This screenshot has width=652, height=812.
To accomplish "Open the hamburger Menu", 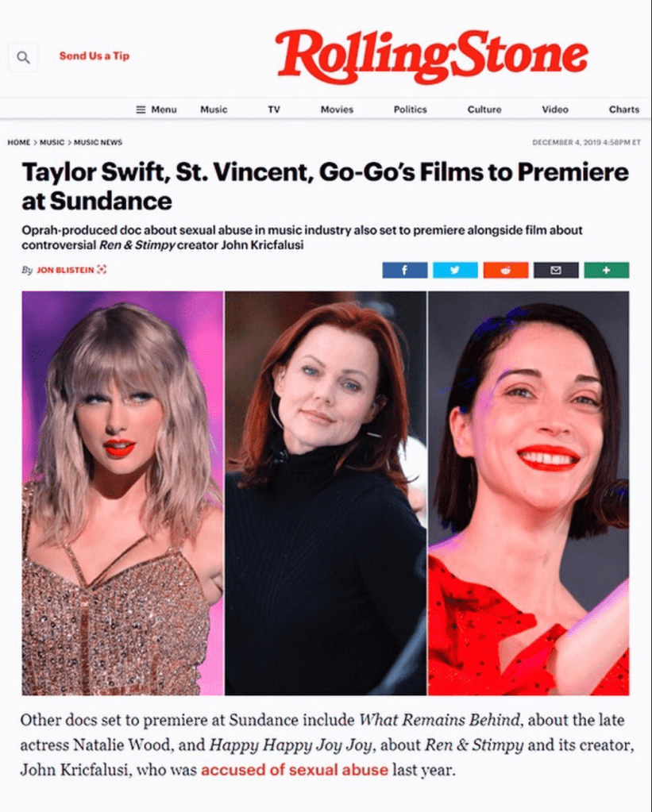I will (156, 110).
